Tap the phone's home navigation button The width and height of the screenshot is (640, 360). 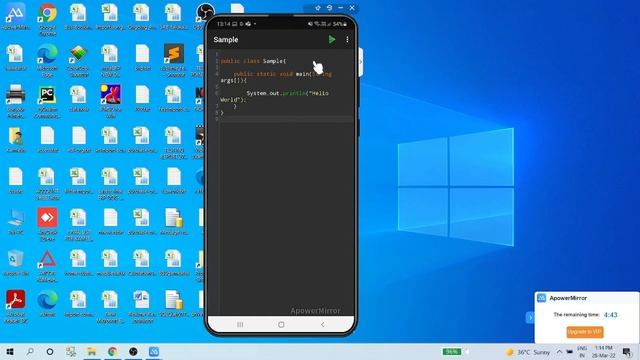281,324
